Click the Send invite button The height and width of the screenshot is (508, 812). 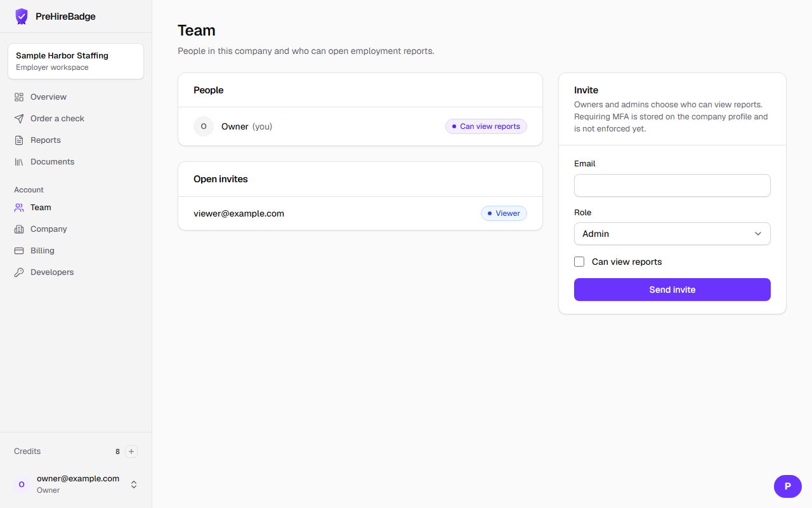[x=672, y=290]
